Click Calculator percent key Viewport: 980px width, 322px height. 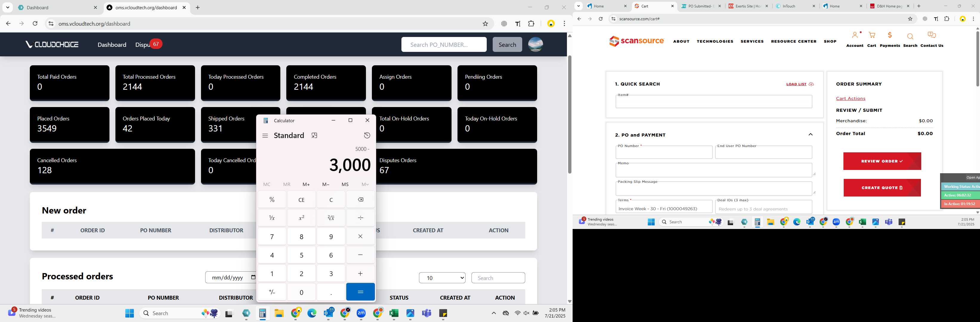[272, 199]
